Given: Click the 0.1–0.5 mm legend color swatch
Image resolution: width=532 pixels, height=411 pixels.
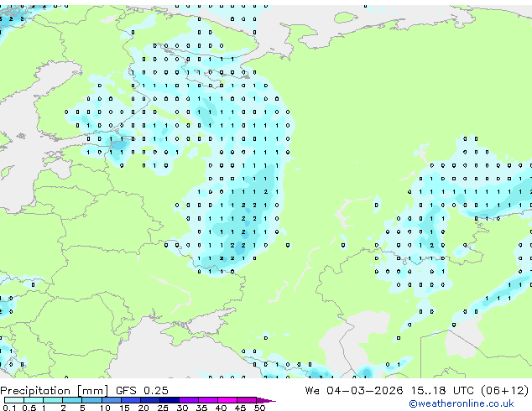Looking at the screenshot, I should (x=14, y=400).
